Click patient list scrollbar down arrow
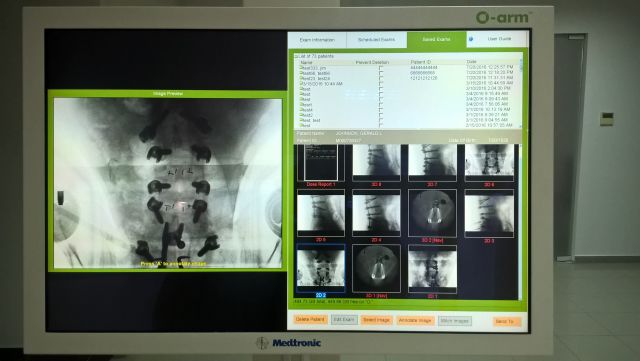Viewport: 640px width, 361px height. (521, 126)
